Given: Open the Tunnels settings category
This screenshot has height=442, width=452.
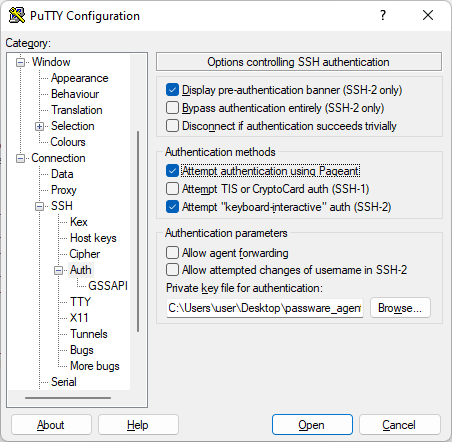Looking at the screenshot, I should click(x=89, y=334).
